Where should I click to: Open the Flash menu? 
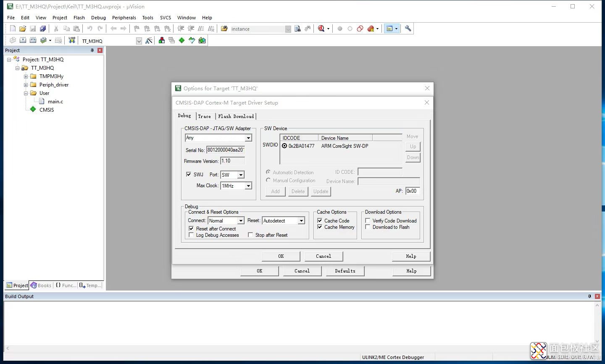[x=79, y=18]
